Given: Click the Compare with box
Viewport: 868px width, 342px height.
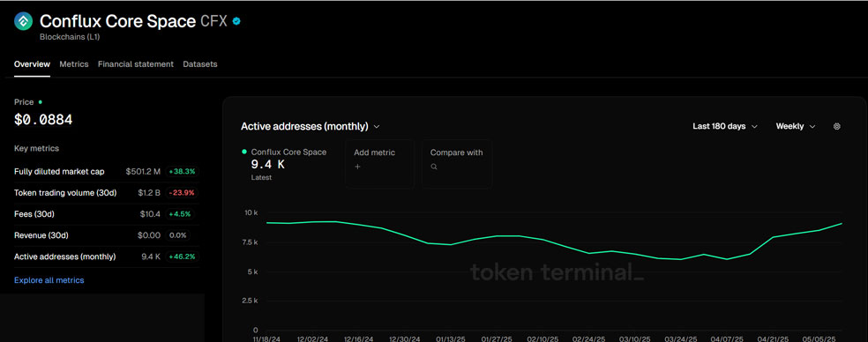Looking at the screenshot, I should [457, 164].
